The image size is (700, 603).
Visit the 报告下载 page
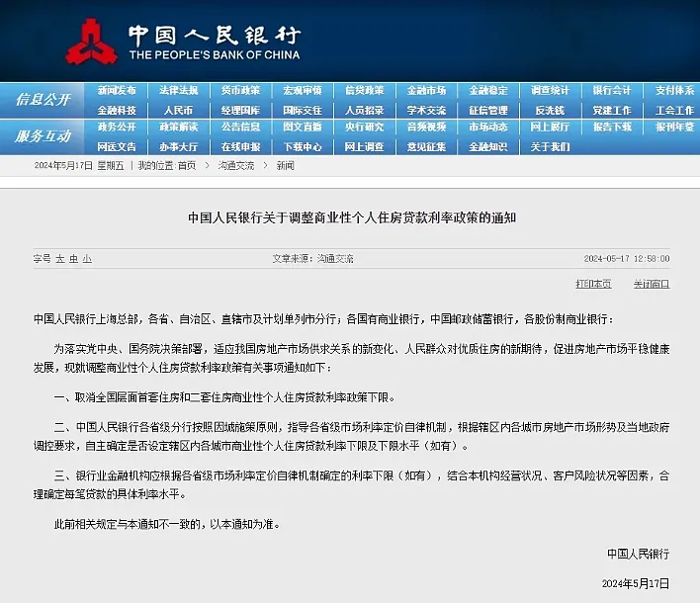click(612, 128)
